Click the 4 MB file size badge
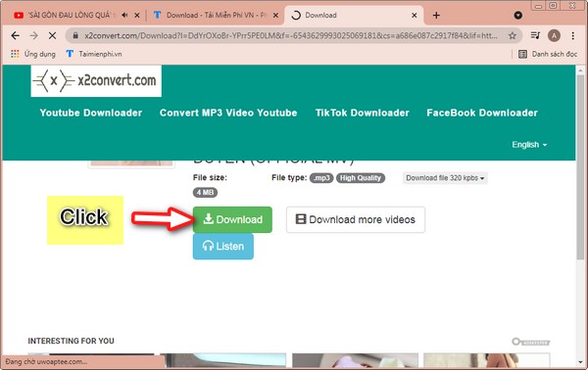588x370 pixels. click(205, 193)
